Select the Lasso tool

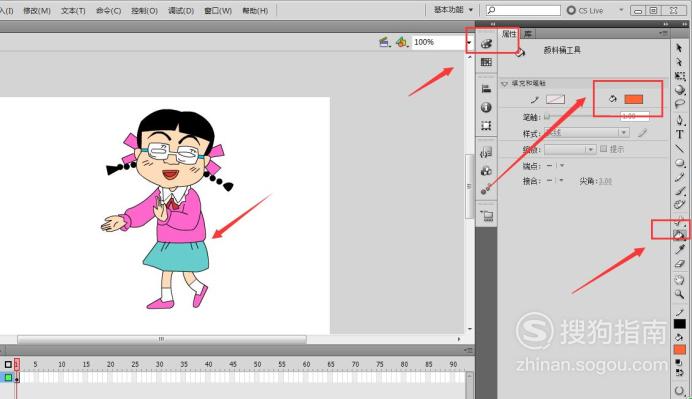coord(680,104)
